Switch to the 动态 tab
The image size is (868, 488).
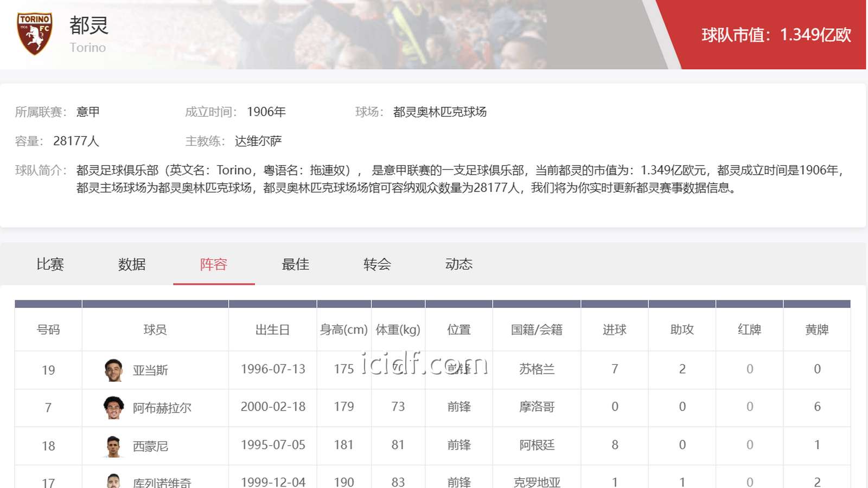[x=459, y=264]
